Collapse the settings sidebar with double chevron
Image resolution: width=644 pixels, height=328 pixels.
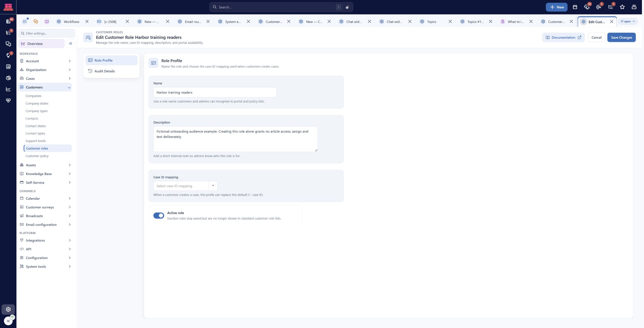point(71,44)
